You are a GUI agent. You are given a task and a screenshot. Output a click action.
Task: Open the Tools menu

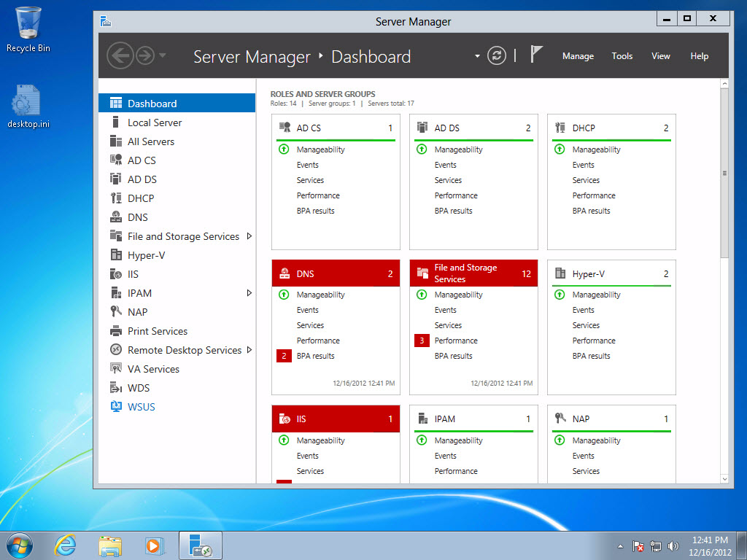coord(622,55)
